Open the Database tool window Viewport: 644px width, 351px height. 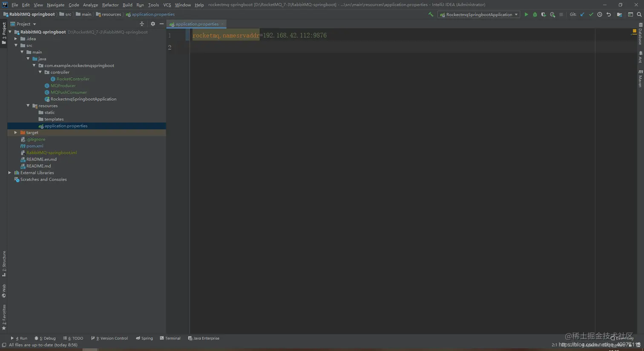pyautogui.click(x=640, y=34)
